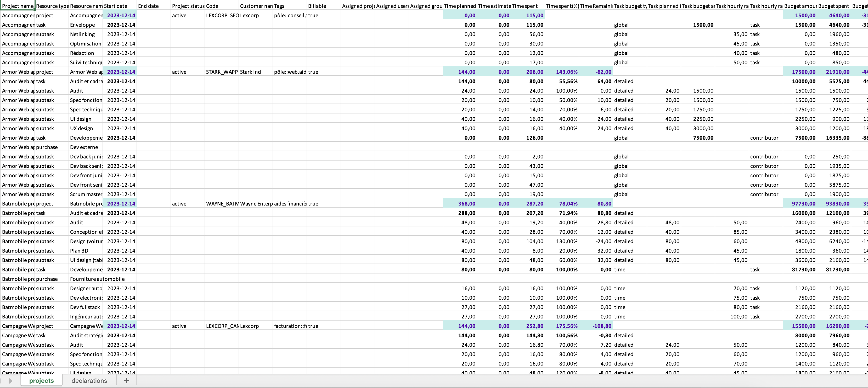Select the Wayne Enterp customer cell
Viewport: 868px width, 388px height.
(x=256, y=203)
